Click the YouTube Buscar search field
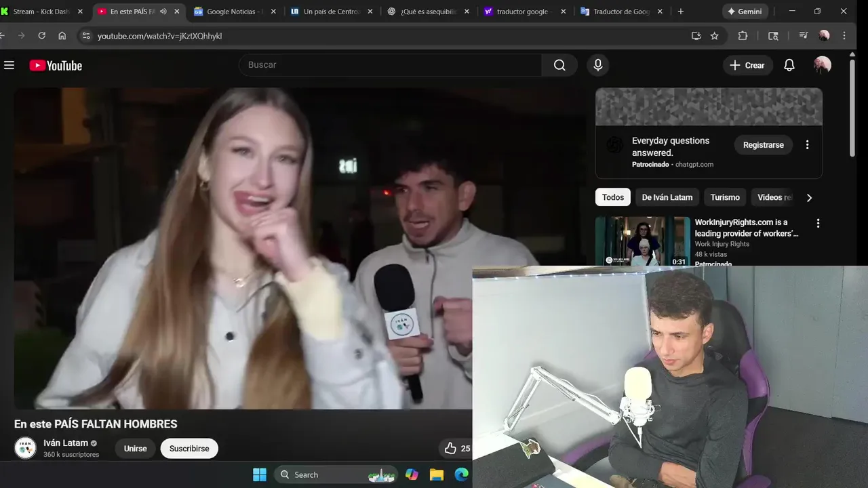This screenshot has width=868, height=488. coord(390,65)
